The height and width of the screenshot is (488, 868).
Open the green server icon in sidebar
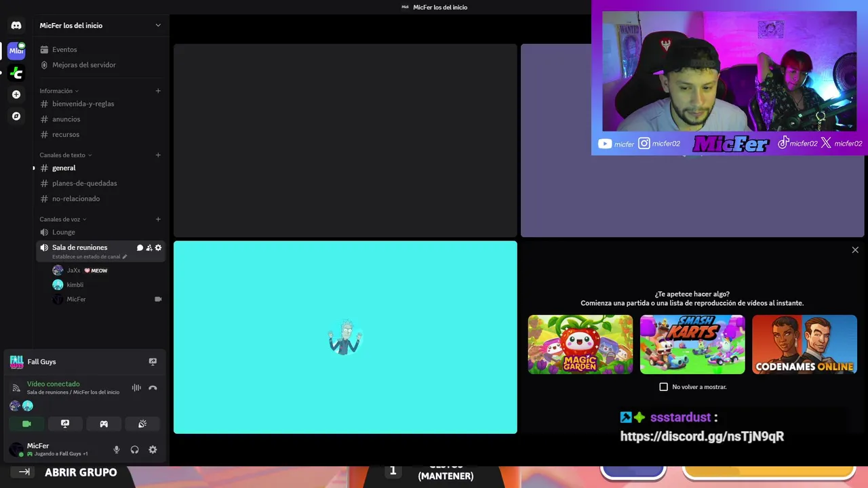16,73
